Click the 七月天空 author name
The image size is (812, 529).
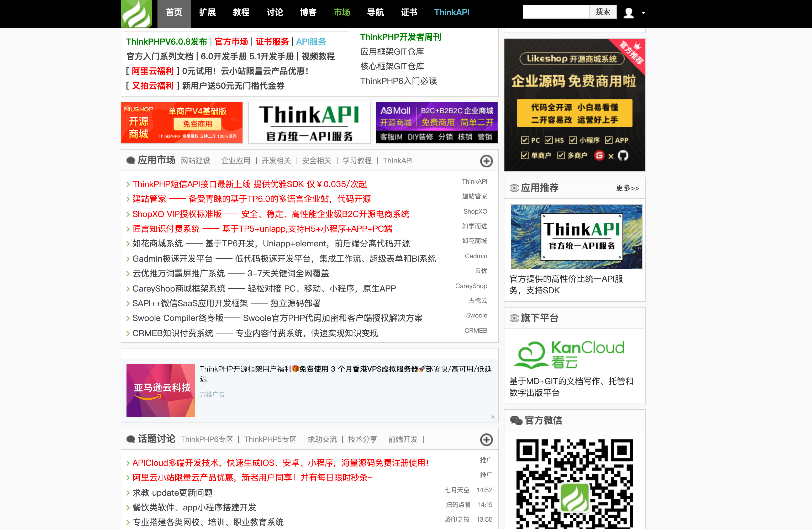pos(457,490)
